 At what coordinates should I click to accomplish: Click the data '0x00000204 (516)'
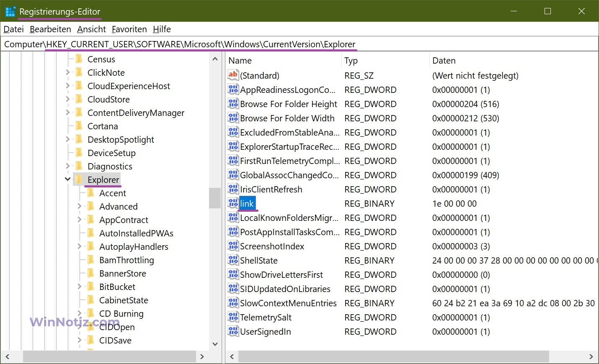tap(466, 104)
